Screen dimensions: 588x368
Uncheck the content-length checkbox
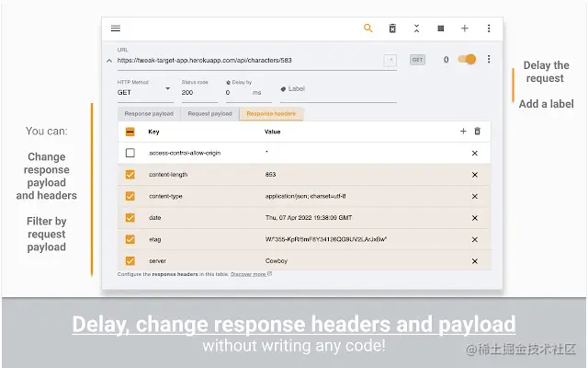click(130, 175)
